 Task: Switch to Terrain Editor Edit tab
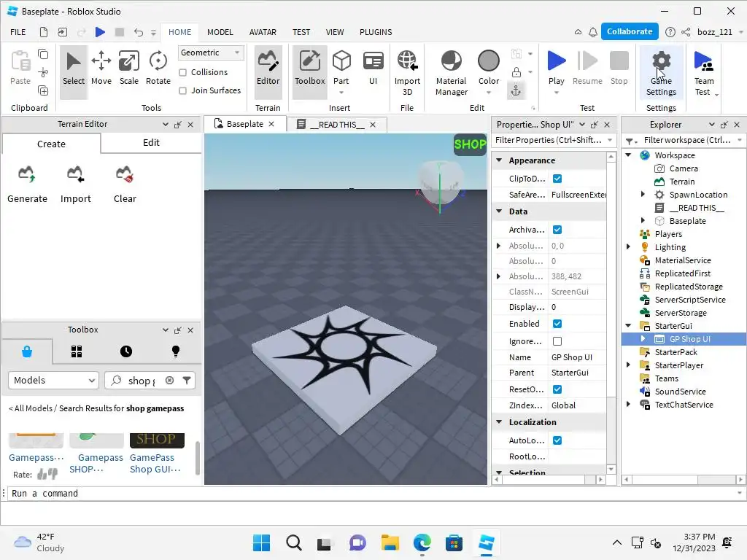[151, 143]
